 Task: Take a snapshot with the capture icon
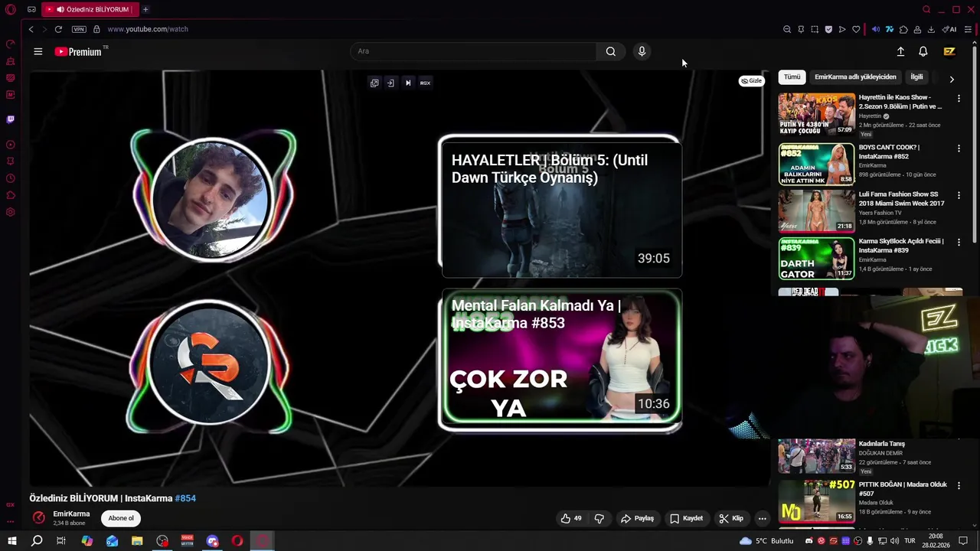tap(815, 29)
